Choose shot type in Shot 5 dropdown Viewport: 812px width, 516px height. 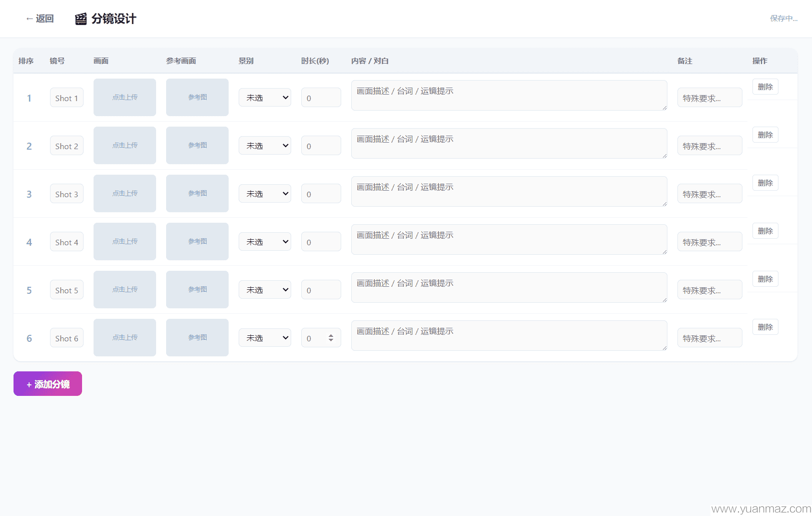(x=265, y=290)
